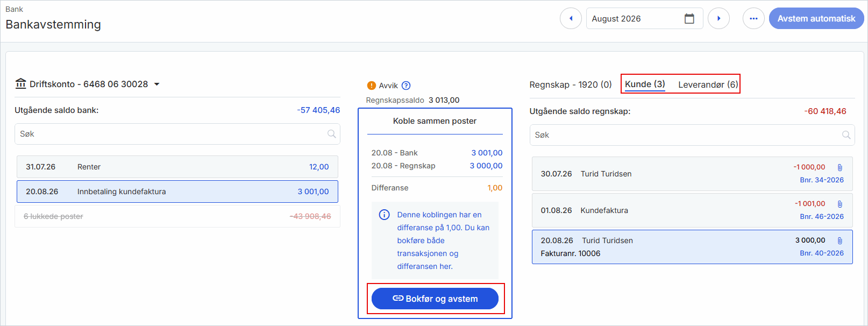This screenshot has height=326, width=868.
Task: Switch to the Leverandør (6) tab
Action: tap(708, 84)
